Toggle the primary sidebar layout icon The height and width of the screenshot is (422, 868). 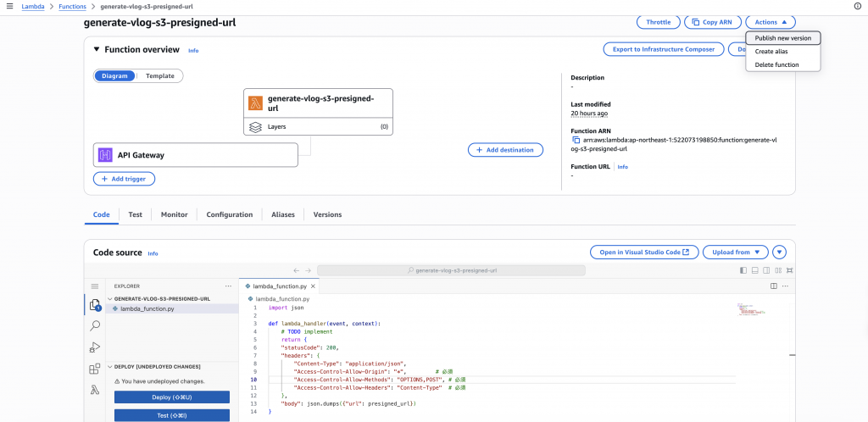tap(743, 270)
